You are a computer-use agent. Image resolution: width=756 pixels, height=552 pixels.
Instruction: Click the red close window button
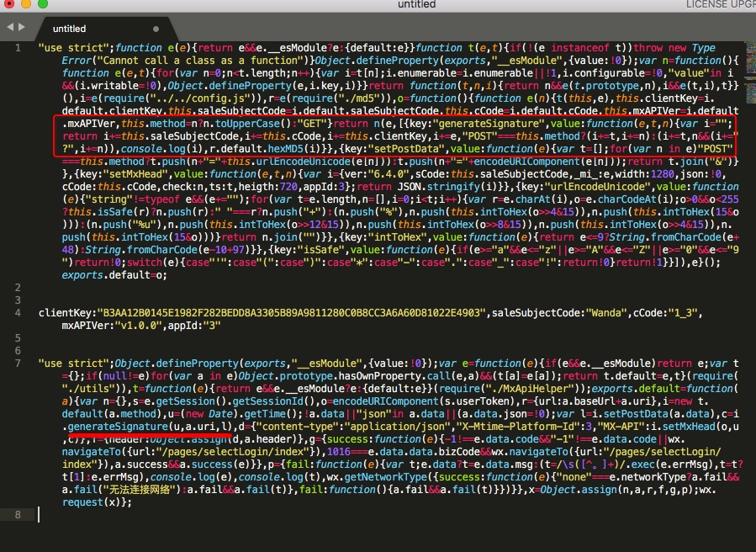[x=11, y=5]
